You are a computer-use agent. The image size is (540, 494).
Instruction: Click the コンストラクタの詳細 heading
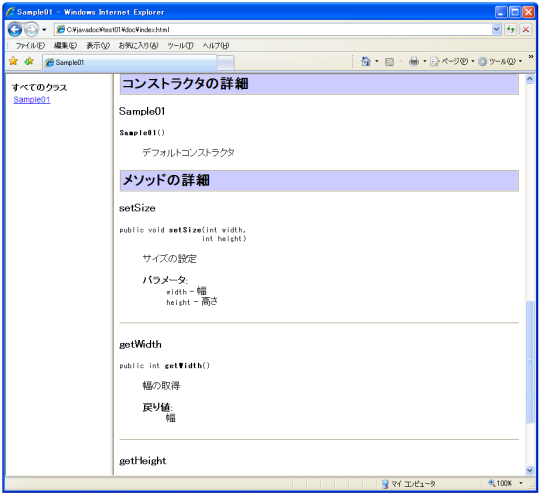point(185,84)
